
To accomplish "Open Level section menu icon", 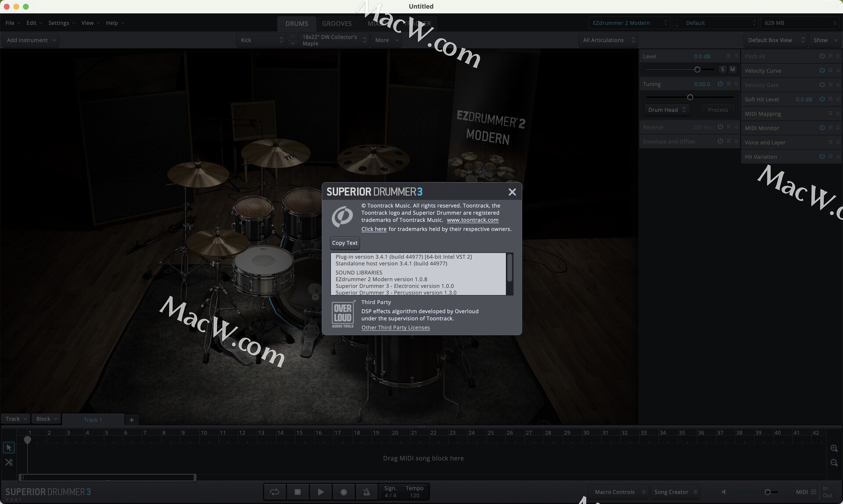I will tap(728, 56).
